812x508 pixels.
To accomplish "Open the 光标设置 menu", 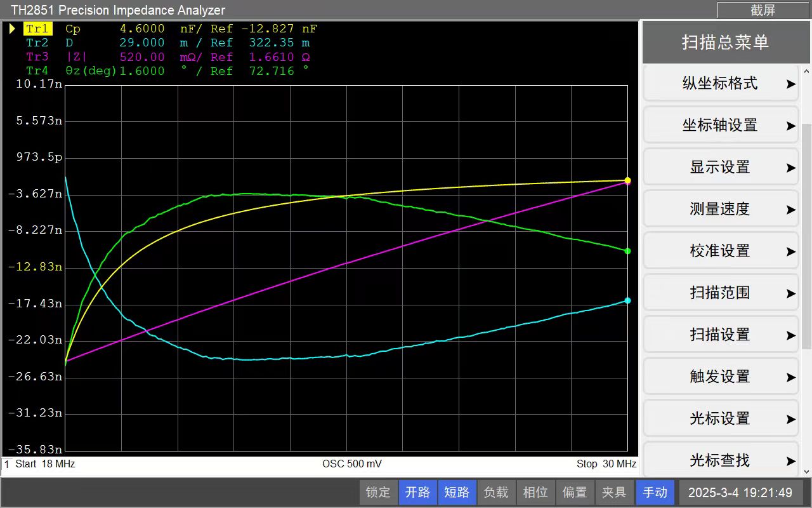I will (721, 419).
